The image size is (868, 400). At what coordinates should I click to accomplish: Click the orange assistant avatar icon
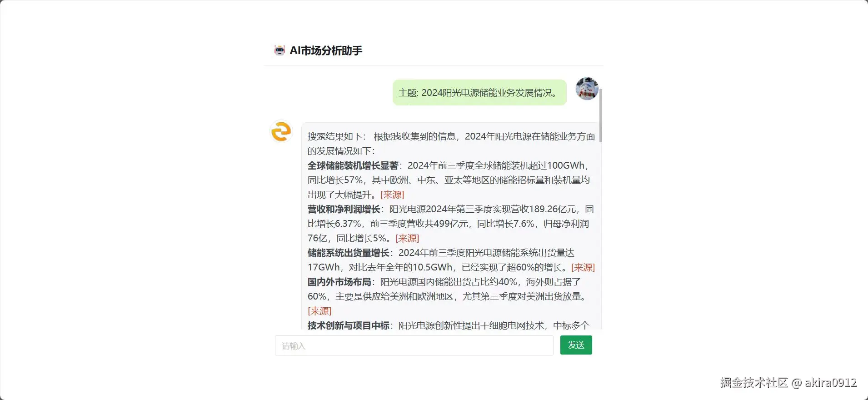tap(281, 132)
